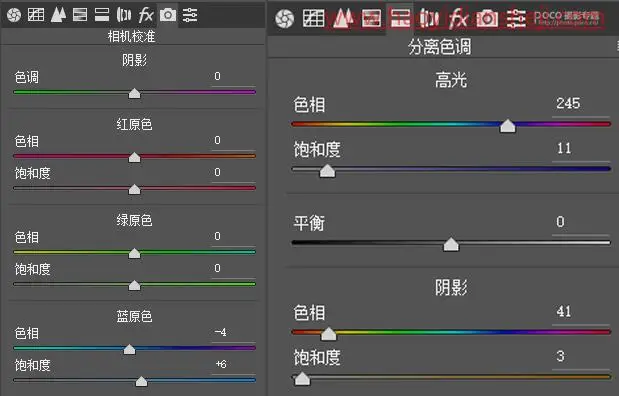619x396 pixels.
Task: Open Lens Corrections icon in right 分离色调 panel
Action: tap(429, 19)
